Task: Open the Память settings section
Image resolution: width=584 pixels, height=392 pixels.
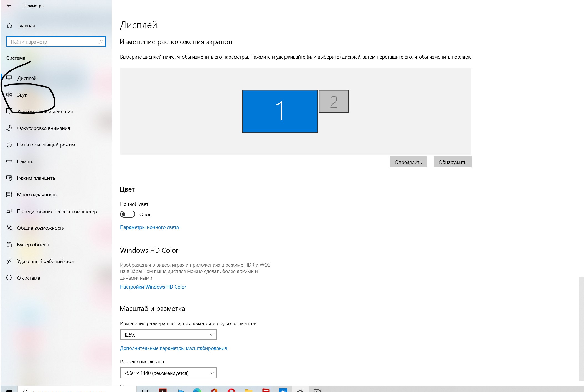Action: tap(25, 161)
